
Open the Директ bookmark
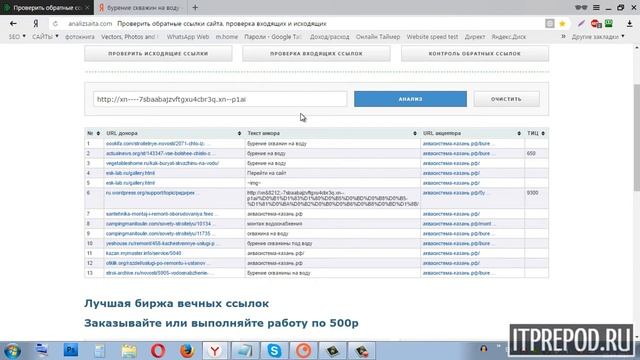[475, 37]
